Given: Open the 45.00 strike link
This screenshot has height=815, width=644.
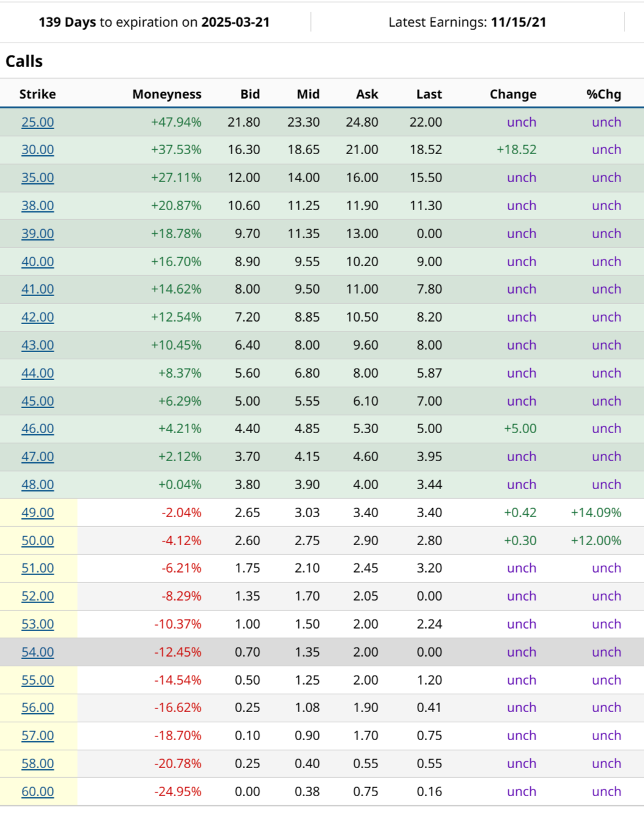Looking at the screenshot, I should (38, 401).
